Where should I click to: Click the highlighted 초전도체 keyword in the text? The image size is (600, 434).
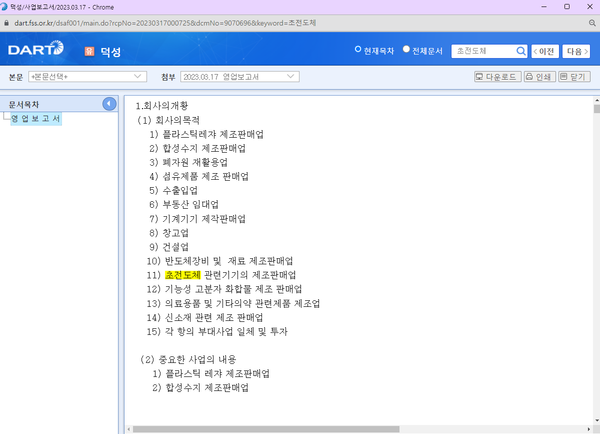point(183,274)
